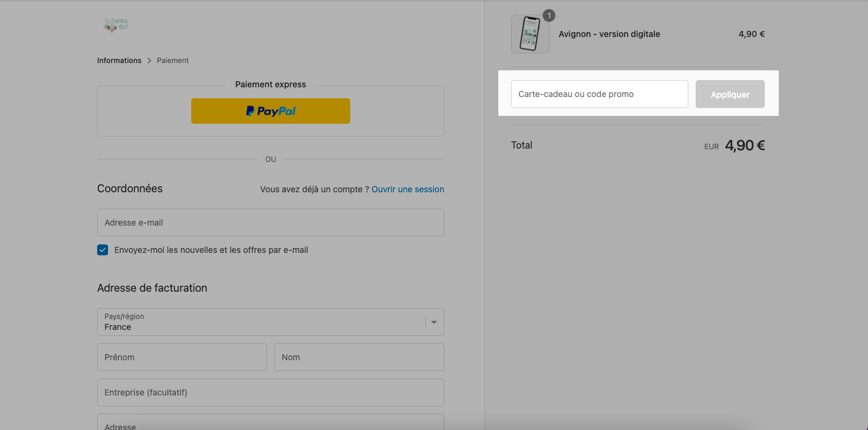Click the Avignon product phone thumbnail

point(531,34)
